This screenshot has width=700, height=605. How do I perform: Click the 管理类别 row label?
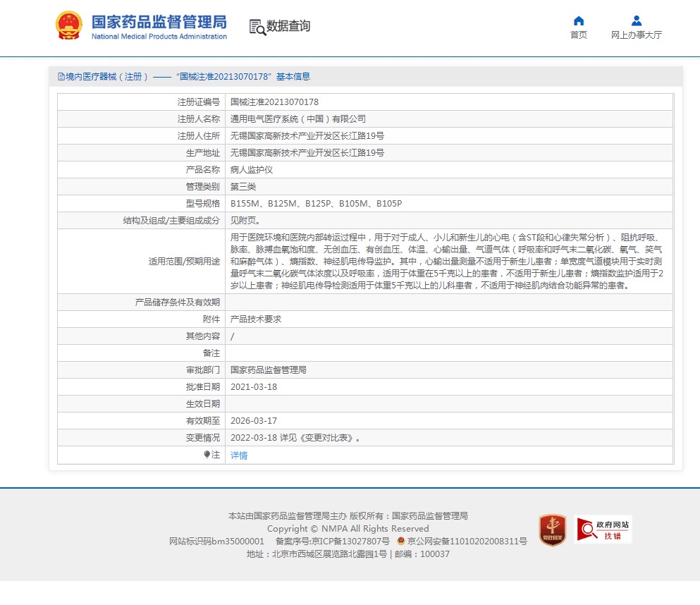point(203,187)
